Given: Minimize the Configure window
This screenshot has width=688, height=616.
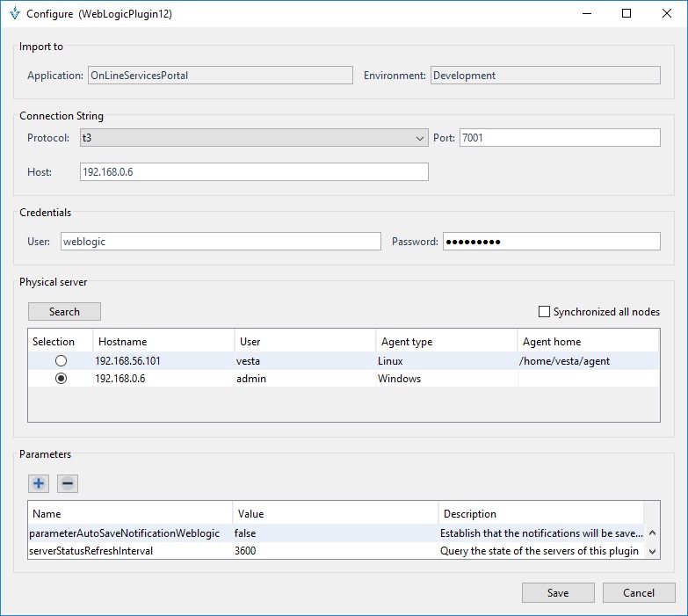Looking at the screenshot, I should pos(587,13).
